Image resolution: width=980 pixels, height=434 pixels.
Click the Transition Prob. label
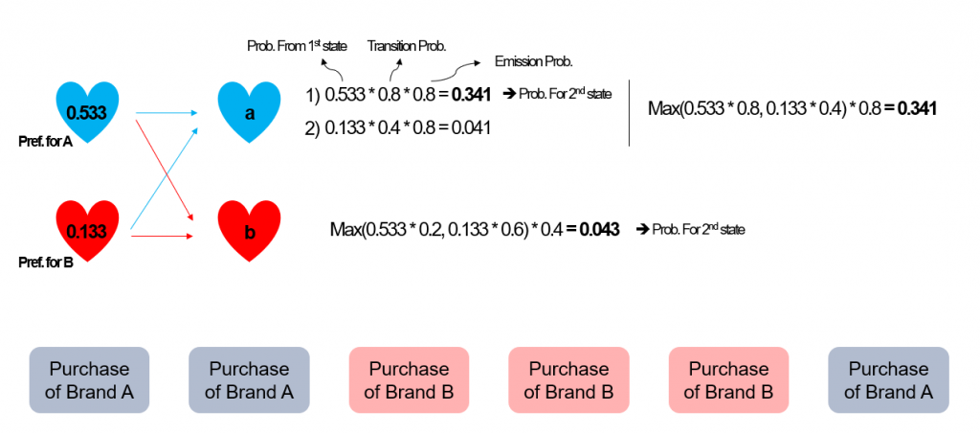tap(407, 46)
